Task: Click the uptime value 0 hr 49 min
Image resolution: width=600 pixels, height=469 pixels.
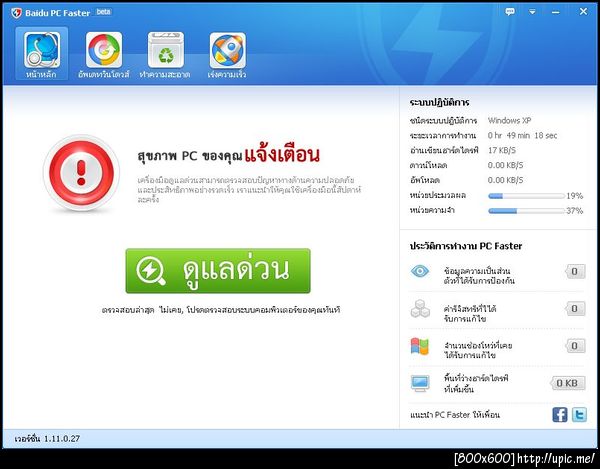Action: 522,135
